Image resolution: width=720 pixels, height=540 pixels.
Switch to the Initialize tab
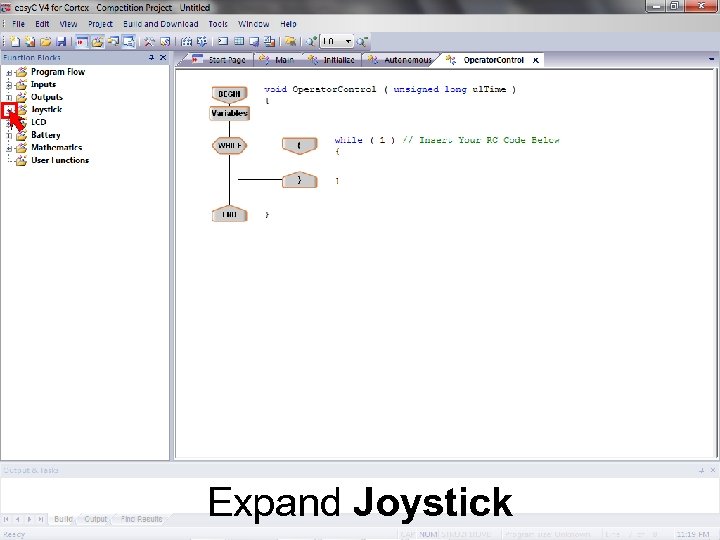click(x=332, y=60)
